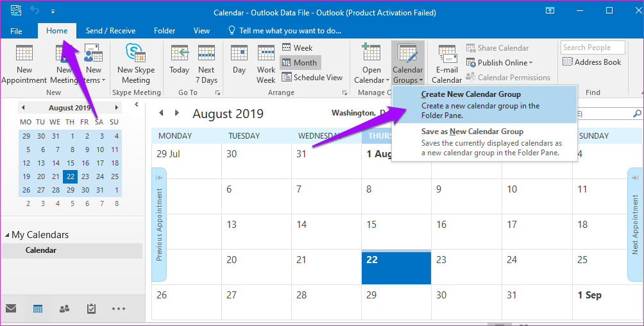The image size is (644, 326).
Task: Select day 13 in the main calendar
Action: click(x=257, y=232)
